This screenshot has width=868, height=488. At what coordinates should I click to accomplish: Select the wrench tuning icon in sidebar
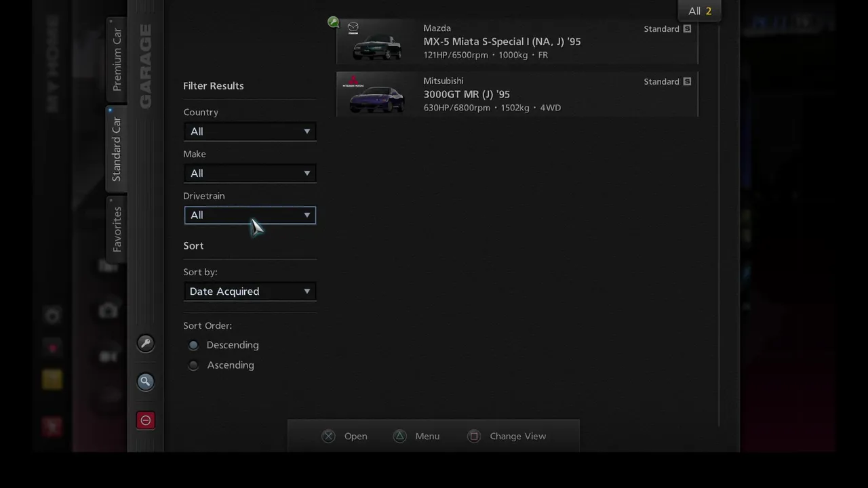pyautogui.click(x=145, y=343)
